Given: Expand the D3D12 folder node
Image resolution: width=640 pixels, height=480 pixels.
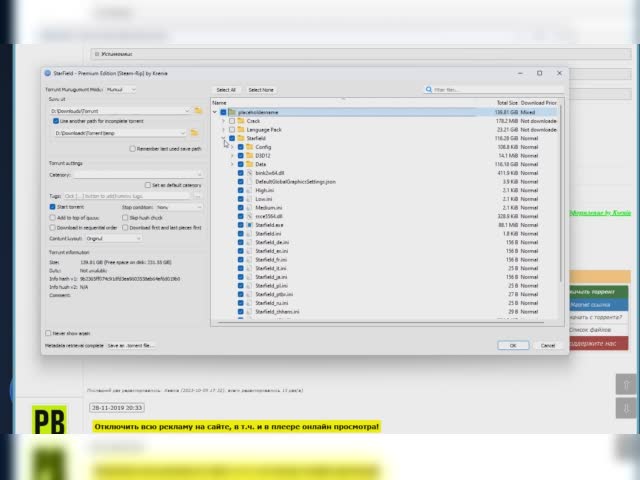Looking at the screenshot, I should click(232, 156).
